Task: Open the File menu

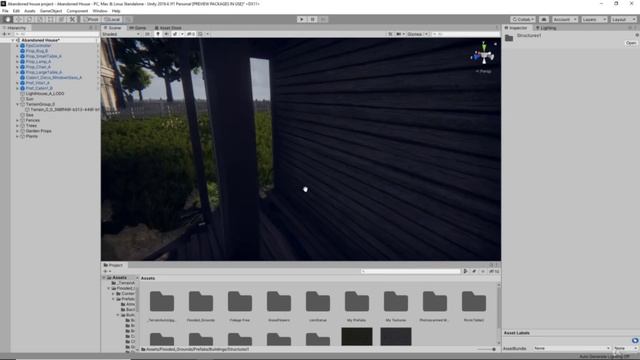Action: pyautogui.click(x=5, y=11)
